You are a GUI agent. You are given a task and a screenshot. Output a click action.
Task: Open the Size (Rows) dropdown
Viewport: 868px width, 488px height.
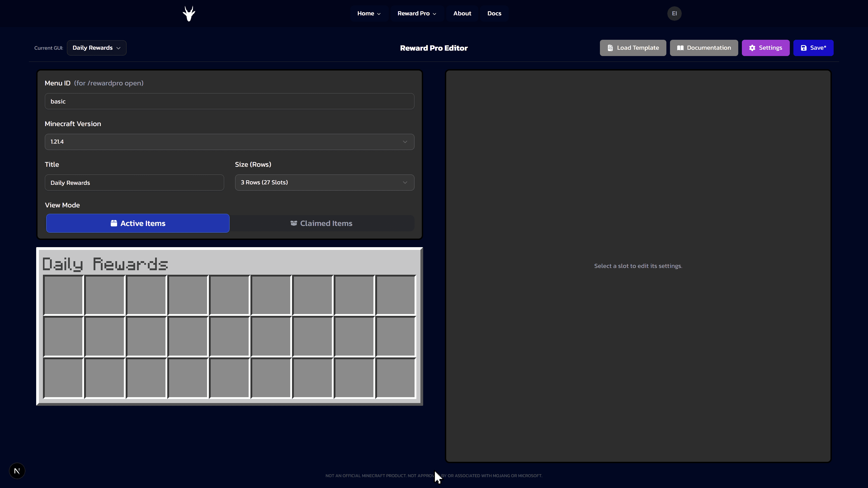tap(325, 183)
